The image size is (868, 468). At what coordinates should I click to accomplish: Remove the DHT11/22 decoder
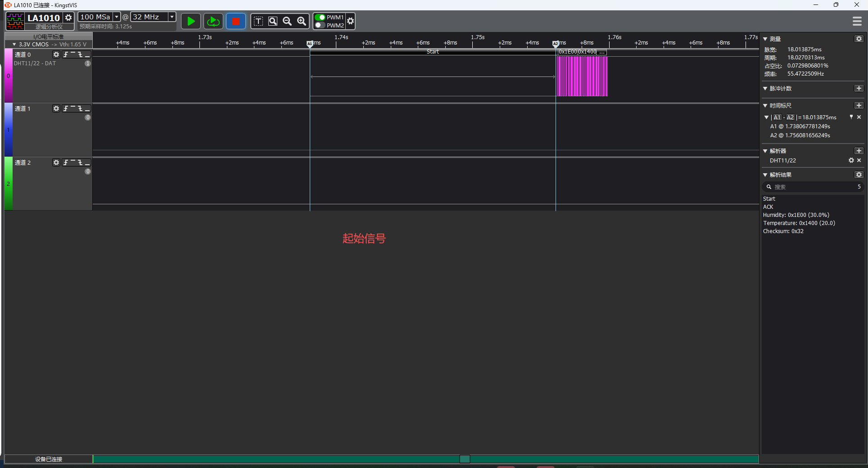click(x=859, y=160)
